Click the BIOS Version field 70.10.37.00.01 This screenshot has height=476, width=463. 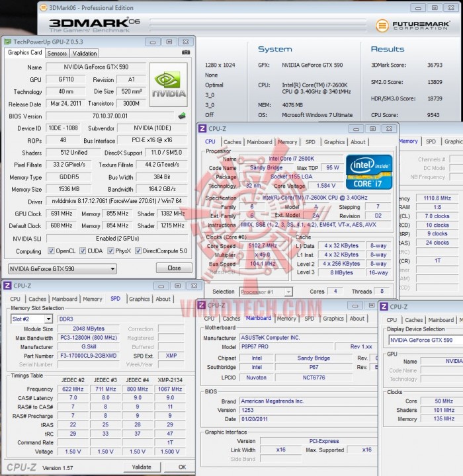(110, 116)
